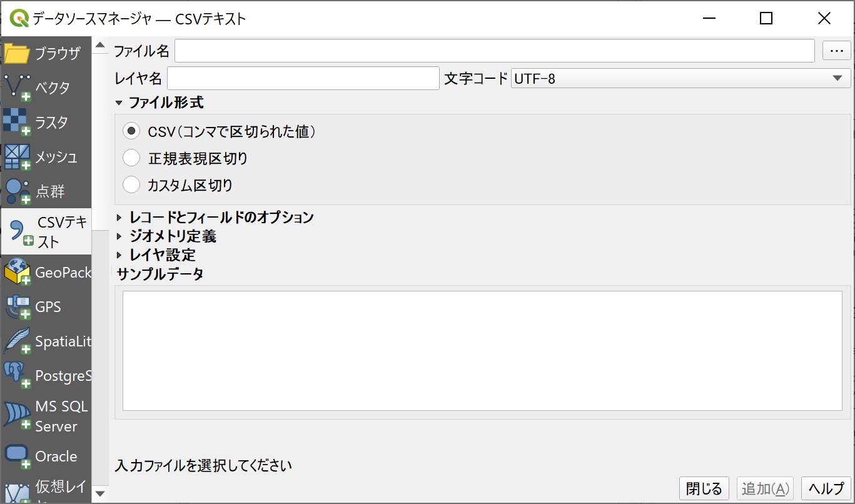This screenshot has width=855, height=504.
Task: Select CSV (コンマで区切られた値) radio button
Action: coord(131,131)
